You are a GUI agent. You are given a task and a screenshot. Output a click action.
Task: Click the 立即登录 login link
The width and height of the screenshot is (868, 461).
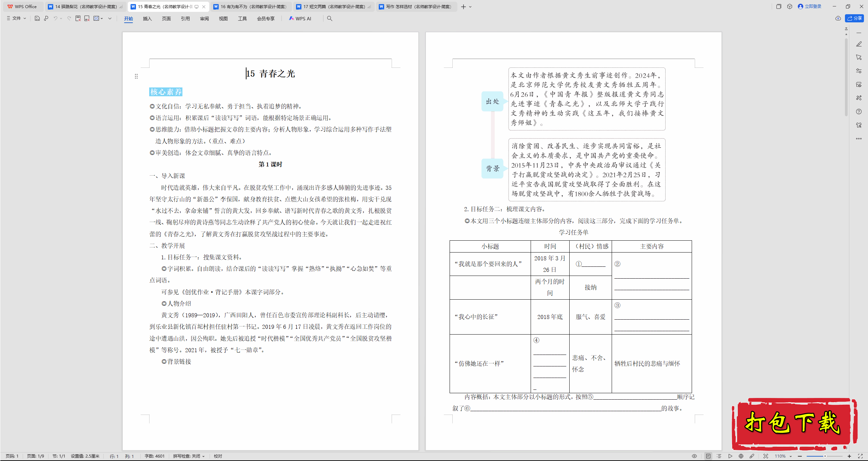point(810,6)
